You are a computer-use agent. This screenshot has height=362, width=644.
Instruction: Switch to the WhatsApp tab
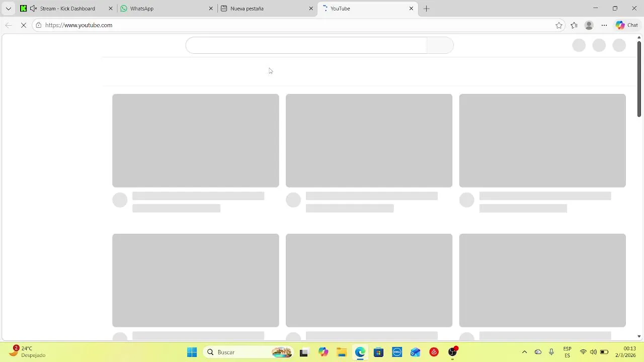(167, 9)
